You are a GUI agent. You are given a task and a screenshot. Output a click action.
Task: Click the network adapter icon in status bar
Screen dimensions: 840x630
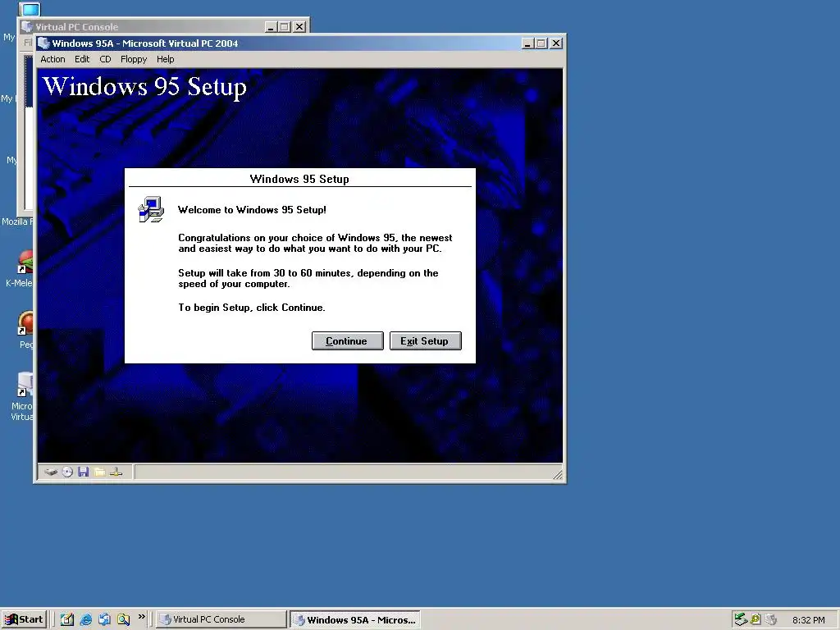coord(116,472)
